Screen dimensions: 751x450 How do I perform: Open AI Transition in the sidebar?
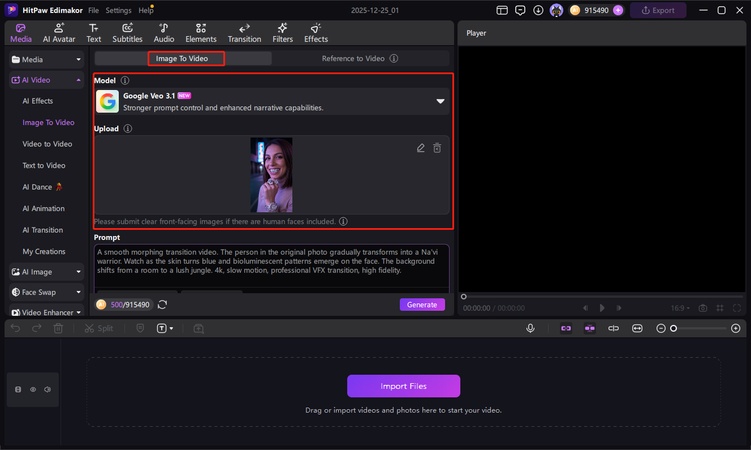click(42, 230)
